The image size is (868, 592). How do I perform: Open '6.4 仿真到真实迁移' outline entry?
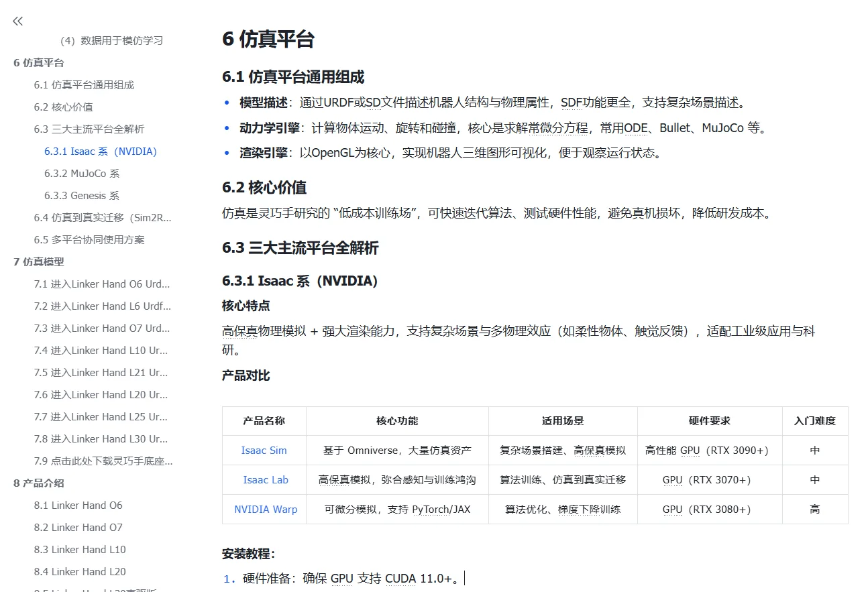(103, 217)
